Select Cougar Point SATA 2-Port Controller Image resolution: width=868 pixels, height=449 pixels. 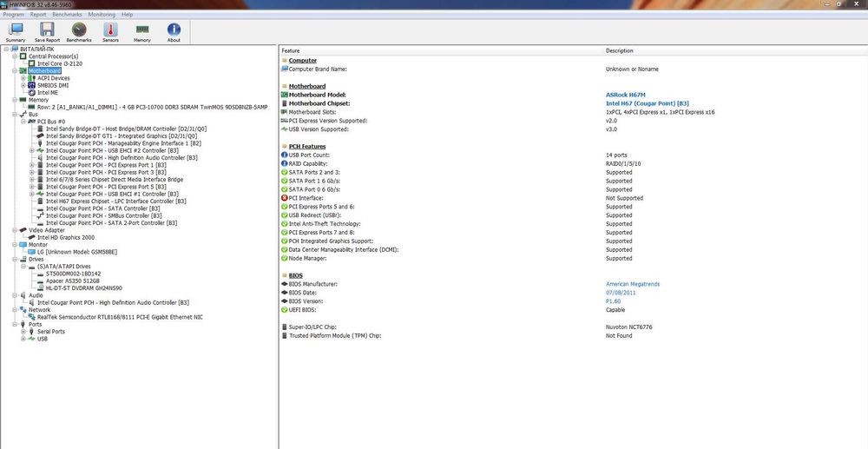pos(111,222)
